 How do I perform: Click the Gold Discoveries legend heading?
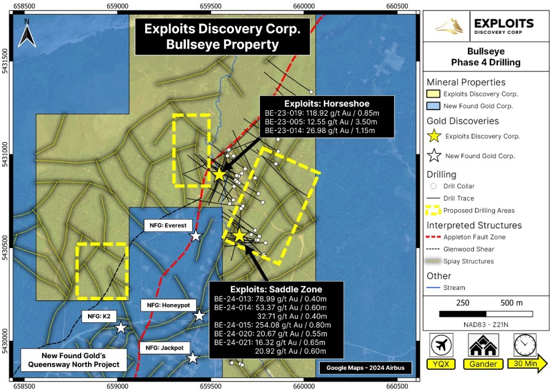(x=463, y=121)
